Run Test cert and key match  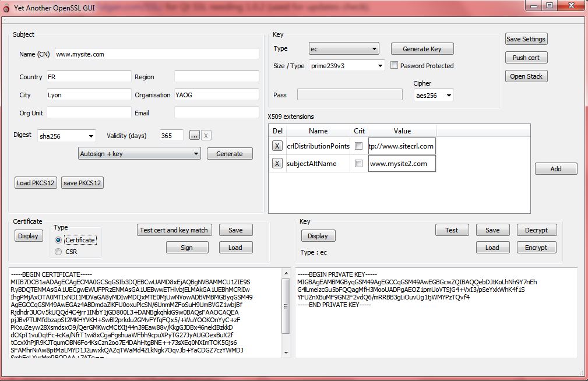[174, 230]
